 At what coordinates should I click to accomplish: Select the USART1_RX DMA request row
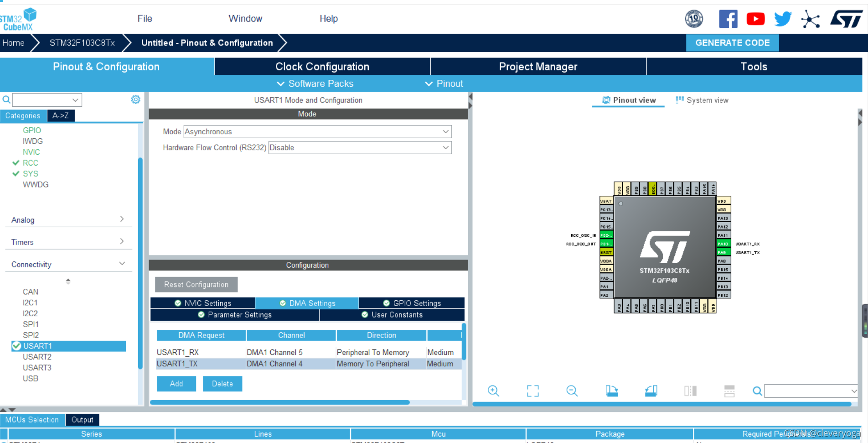tap(309, 352)
